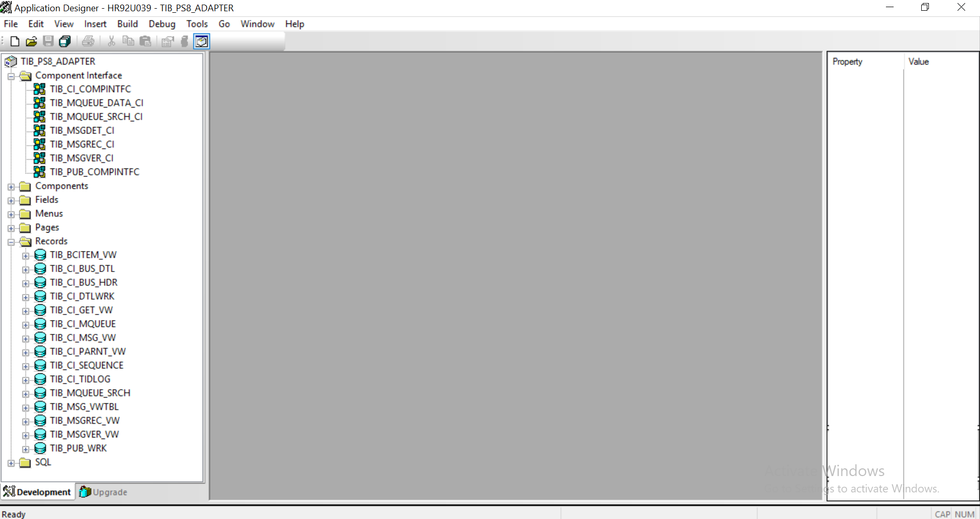
Task: Click the TIB_BCITEM_VW record icon
Action: (x=40, y=255)
